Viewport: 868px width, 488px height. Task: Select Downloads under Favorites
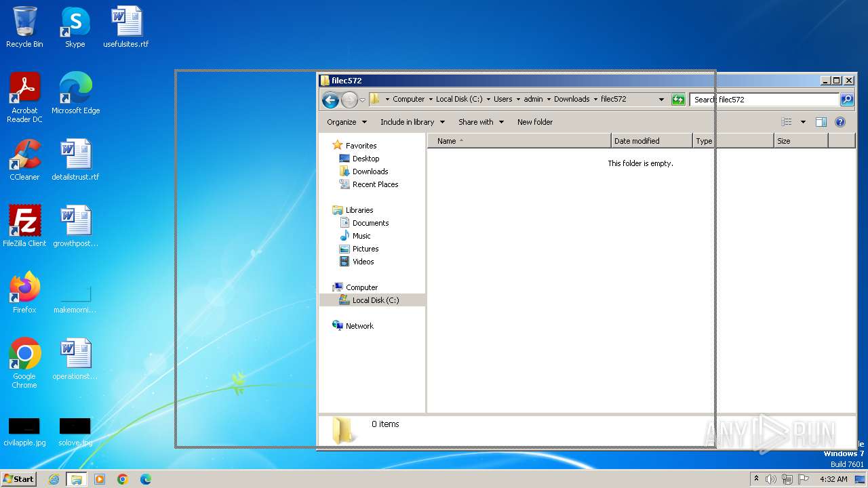click(370, 171)
